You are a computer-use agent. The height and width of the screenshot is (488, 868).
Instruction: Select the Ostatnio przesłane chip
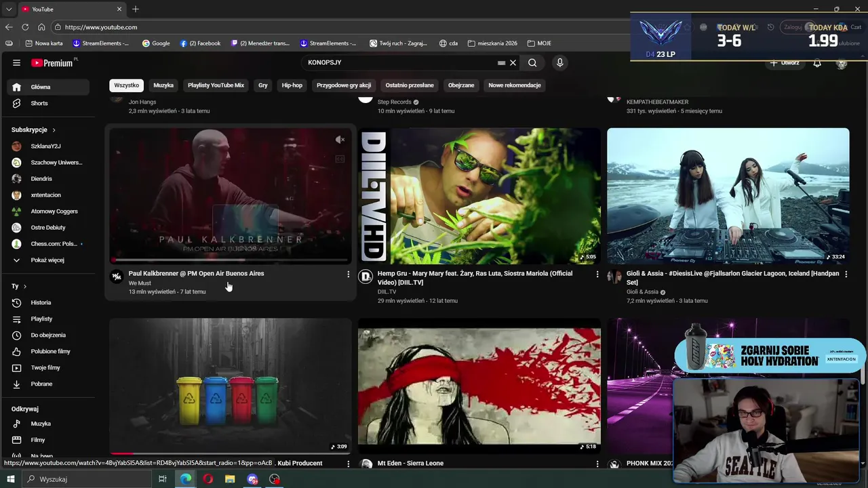coord(410,85)
